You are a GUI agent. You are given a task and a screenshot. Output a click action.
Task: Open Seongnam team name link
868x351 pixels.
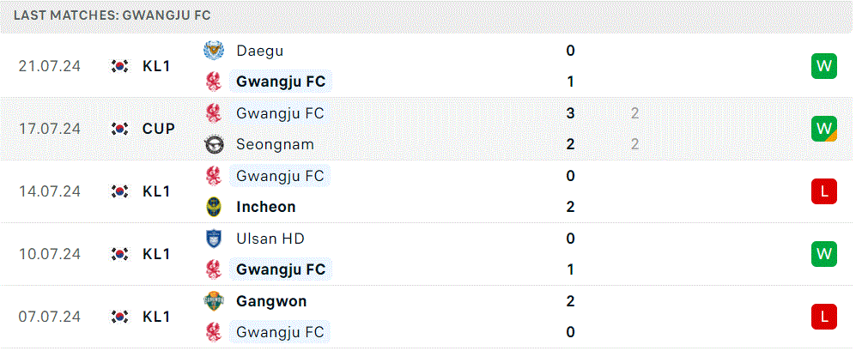275,144
